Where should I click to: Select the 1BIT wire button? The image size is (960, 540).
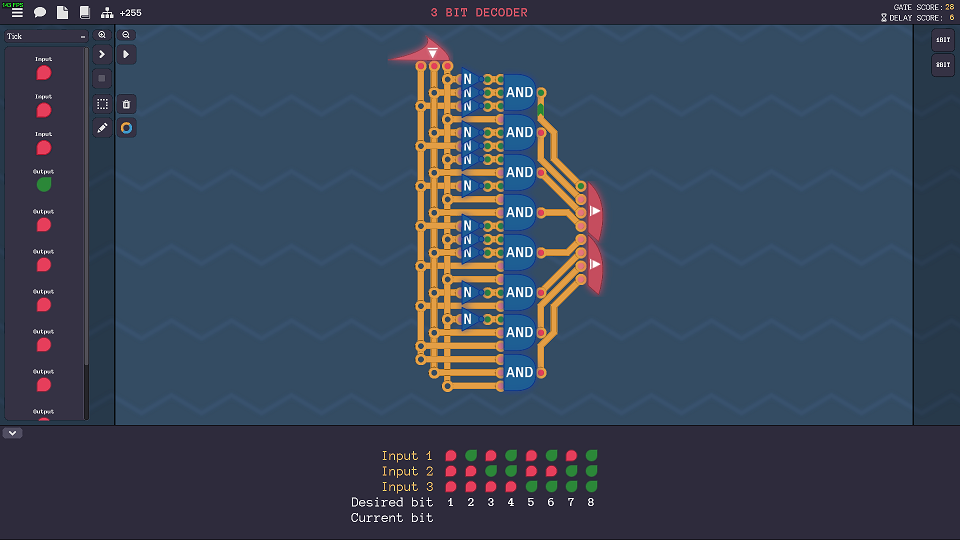coord(943,40)
